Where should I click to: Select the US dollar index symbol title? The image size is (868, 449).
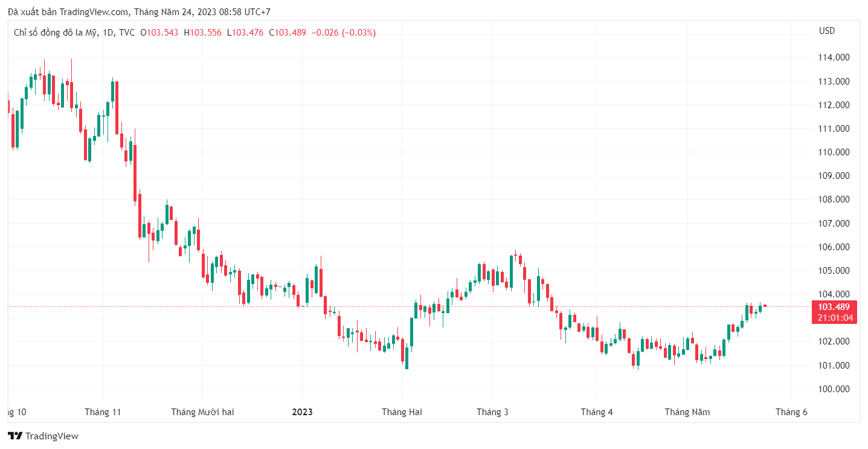[74, 33]
